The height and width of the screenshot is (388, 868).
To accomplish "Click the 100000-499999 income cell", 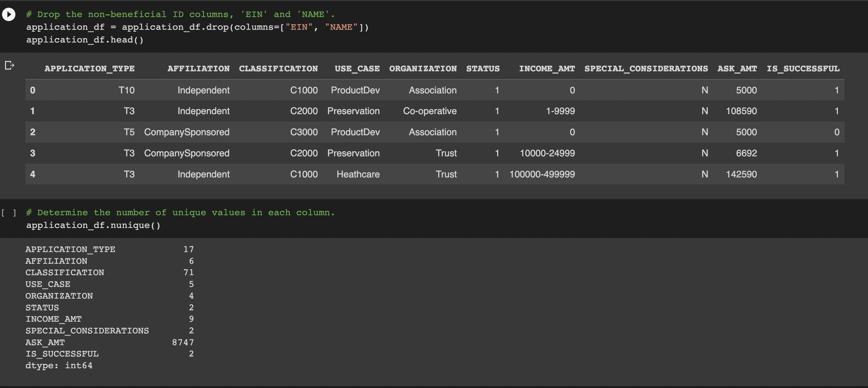I will click(x=542, y=174).
